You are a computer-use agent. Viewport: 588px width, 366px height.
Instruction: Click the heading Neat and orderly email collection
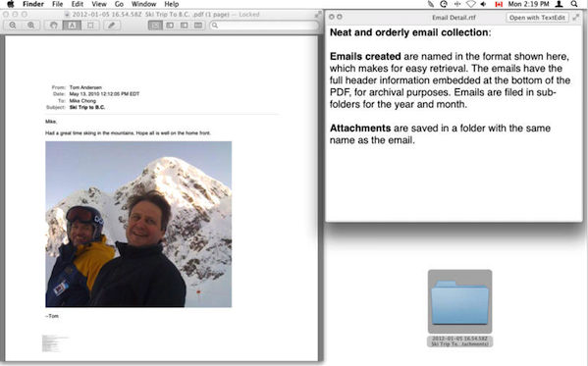[x=409, y=32]
